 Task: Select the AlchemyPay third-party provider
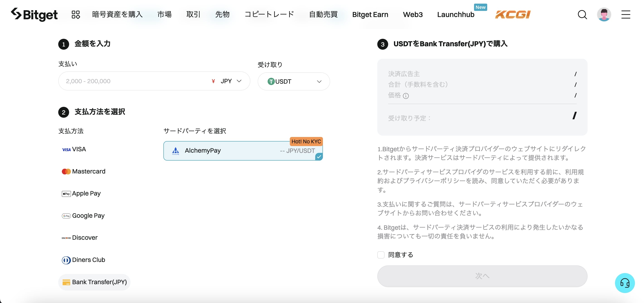(x=243, y=151)
